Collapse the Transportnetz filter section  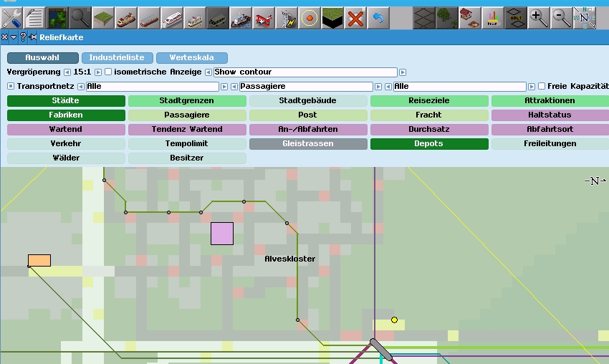coord(11,87)
